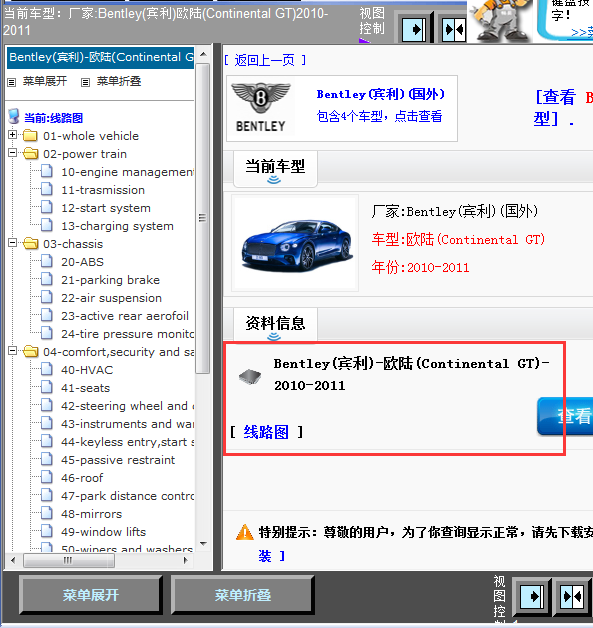Click tree panel scroll-up arrow
The height and width of the screenshot is (628, 593).
pos(203,54)
